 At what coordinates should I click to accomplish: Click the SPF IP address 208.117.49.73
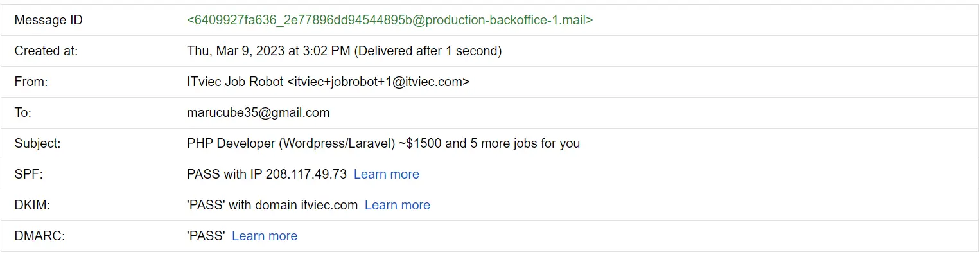click(306, 174)
